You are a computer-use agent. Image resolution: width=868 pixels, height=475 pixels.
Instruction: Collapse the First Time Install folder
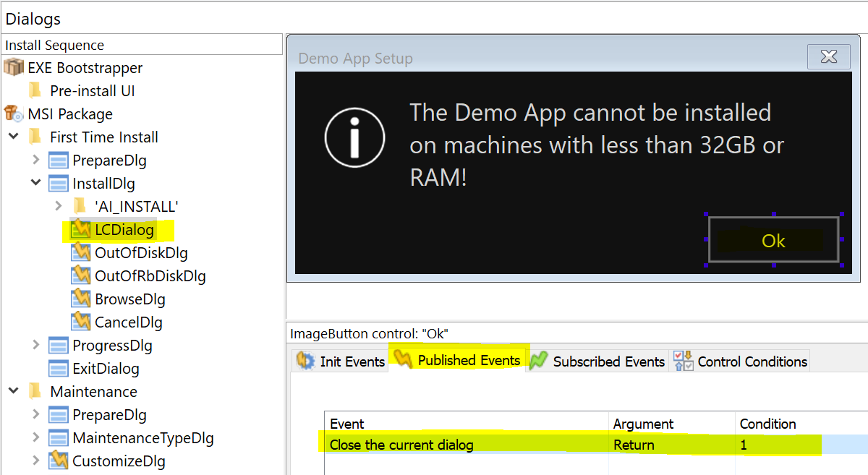point(14,137)
